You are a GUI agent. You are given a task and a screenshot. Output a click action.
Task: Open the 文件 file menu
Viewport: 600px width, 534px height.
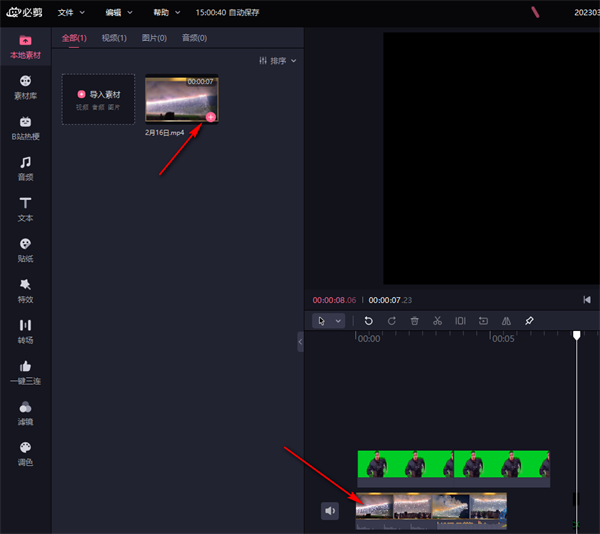[x=71, y=13]
